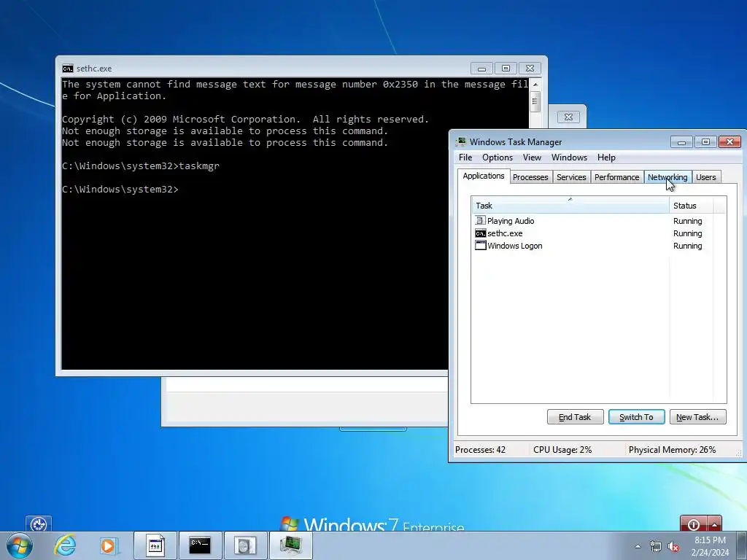Click the Processes: 42 status text
This screenshot has height=560, width=747.
(480, 450)
